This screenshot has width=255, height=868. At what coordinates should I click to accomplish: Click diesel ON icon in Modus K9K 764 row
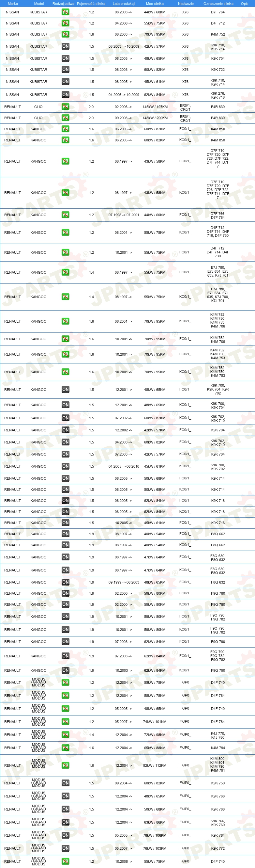tap(65, 835)
